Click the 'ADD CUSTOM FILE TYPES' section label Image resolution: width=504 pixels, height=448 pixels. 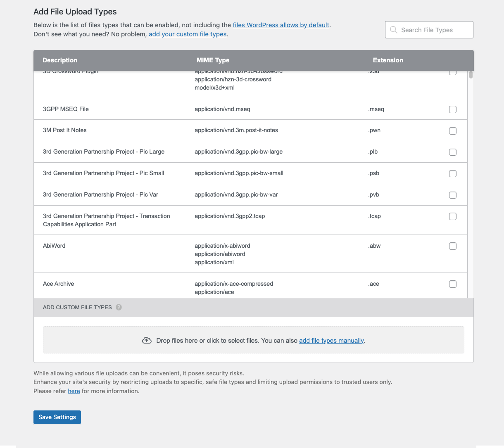click(x=77, y=307)
